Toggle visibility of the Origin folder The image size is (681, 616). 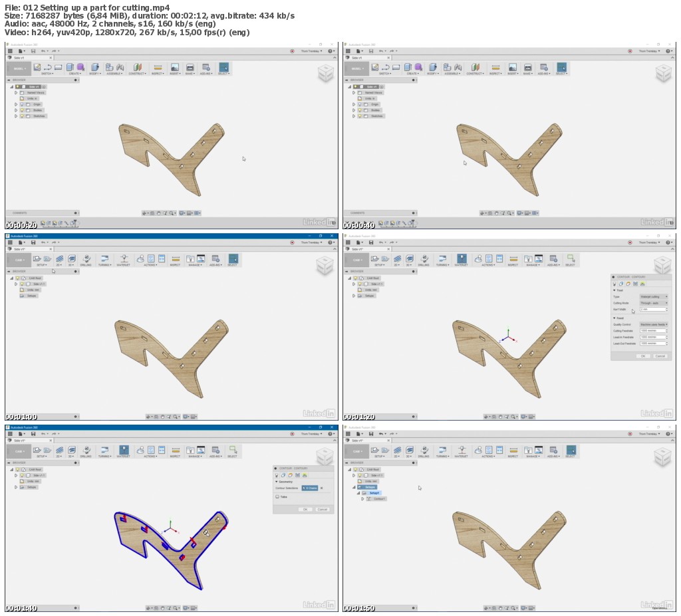[x=22, y=104]
